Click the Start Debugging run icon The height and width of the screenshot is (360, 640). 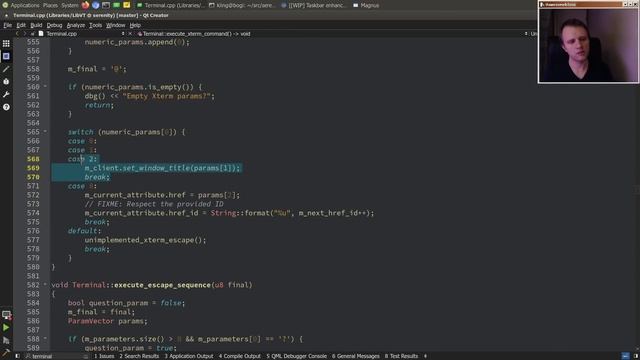tap(6, 340)
